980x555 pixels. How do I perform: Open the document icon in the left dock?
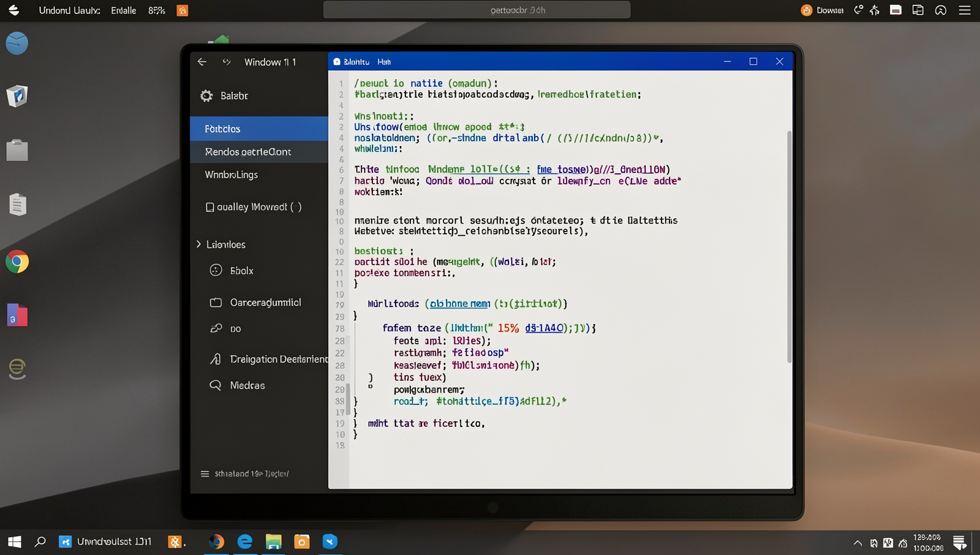pyautogui.click(x=18, y=205)
